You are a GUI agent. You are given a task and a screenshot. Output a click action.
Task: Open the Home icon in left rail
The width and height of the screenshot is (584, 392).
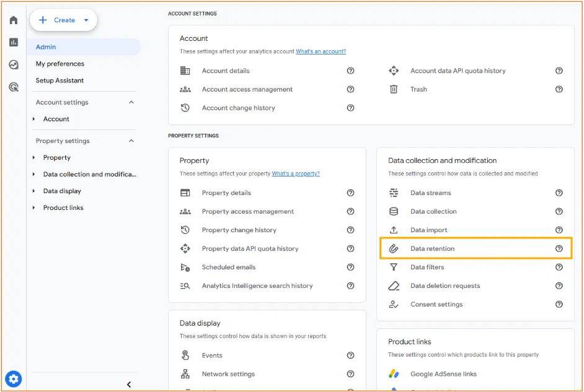[x=13, y=20]
